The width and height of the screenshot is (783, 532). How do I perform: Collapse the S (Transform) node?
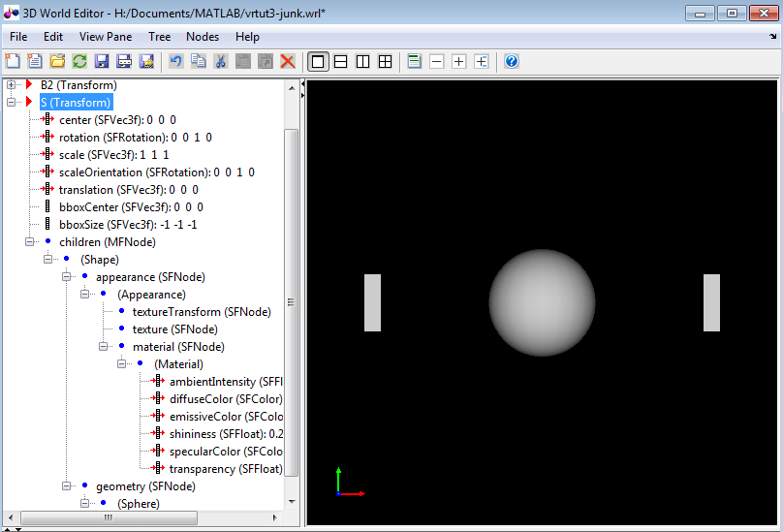tap(11, 102)
